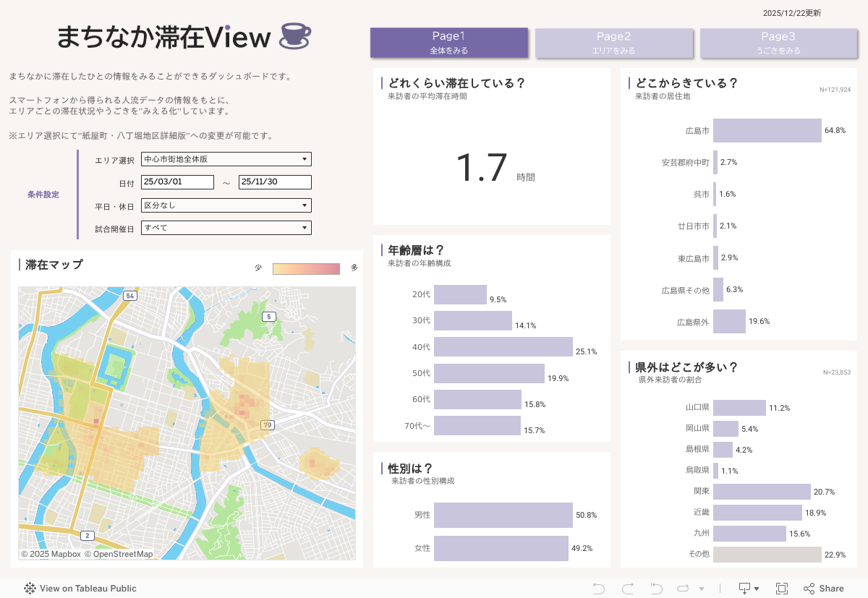
Task: Open the 試合開催日 dropdown
Action: click(226, 228)
